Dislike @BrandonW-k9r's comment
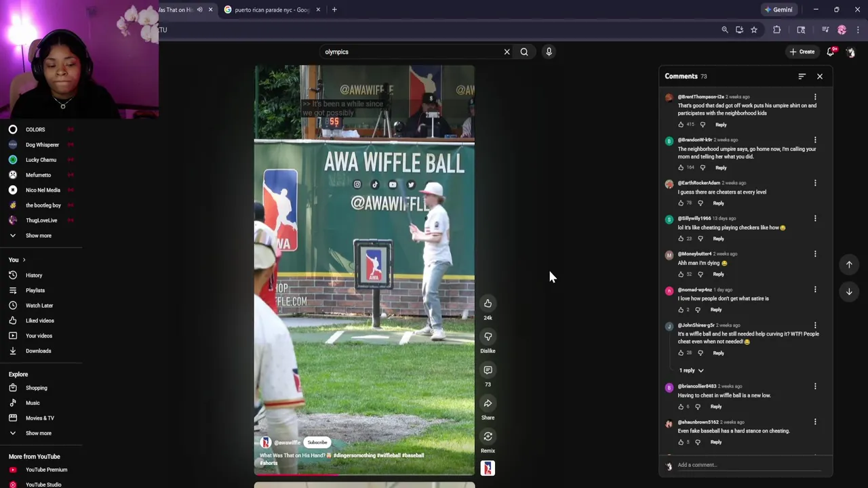868x488 pixels. [703, 167]
